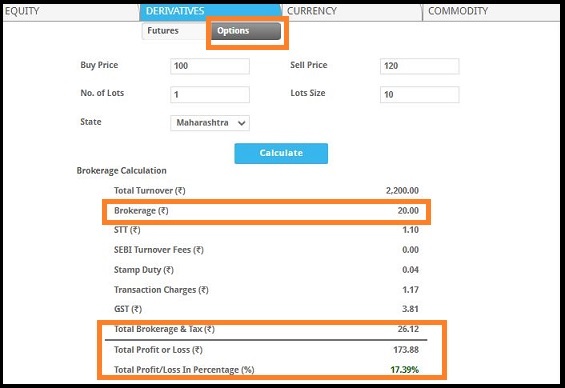
Task: Click the Total Profit or Loss label
Action: [158, 350]
